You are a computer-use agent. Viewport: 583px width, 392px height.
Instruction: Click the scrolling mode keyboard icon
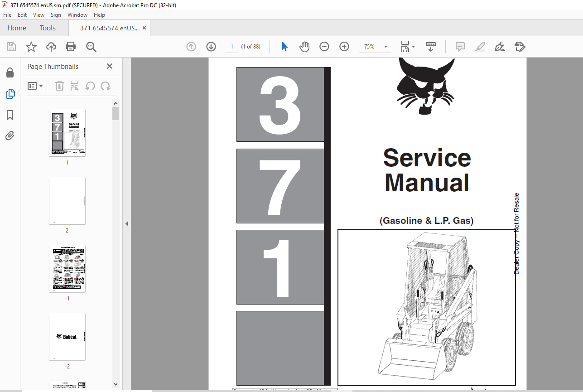pyautogui.click(x=430, y=47)
